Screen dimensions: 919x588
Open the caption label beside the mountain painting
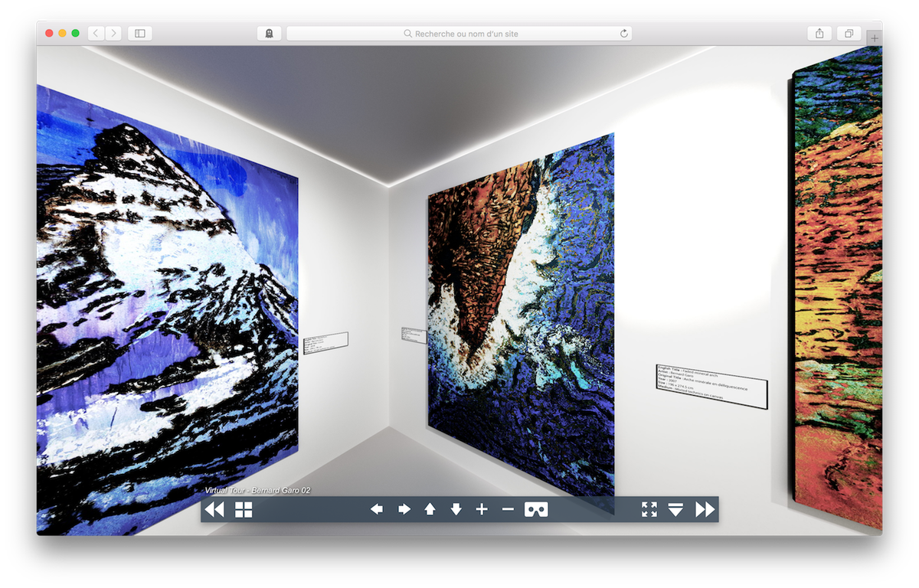[x=325, y=342]
